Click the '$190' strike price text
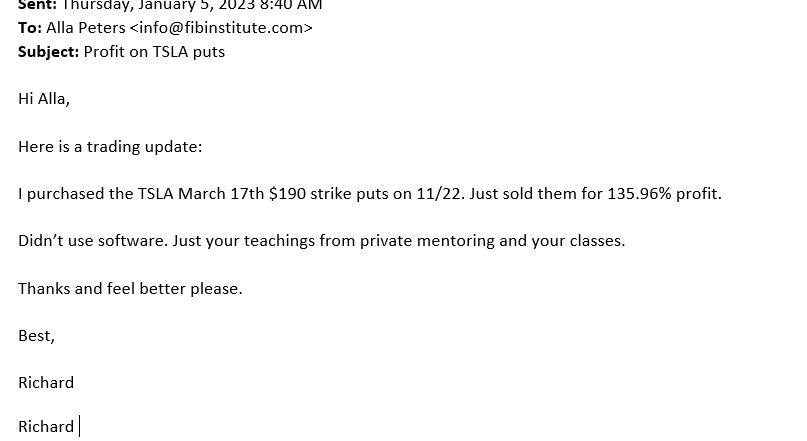The image size is (807, 441). pos(287,194)
